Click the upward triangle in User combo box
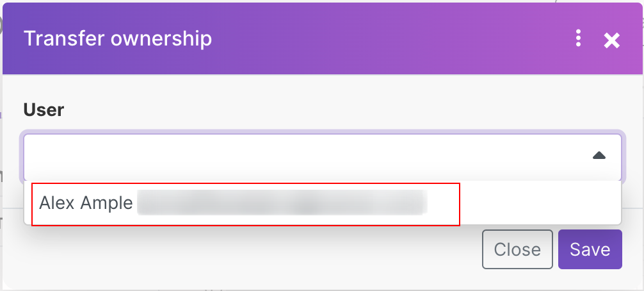The height and width of the screenshot is (291, 644). (x=599, y=156)
